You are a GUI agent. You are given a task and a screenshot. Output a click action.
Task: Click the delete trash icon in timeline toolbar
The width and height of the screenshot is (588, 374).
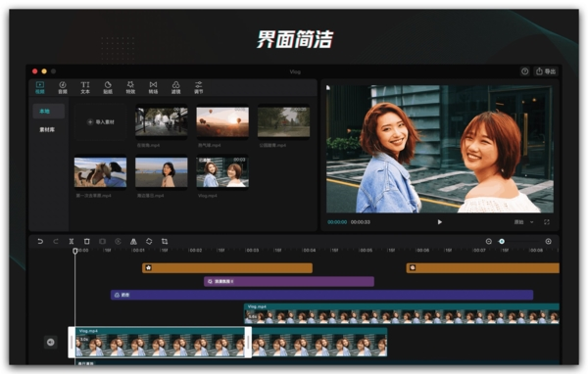pyautogui.click(x=86, y=242)
